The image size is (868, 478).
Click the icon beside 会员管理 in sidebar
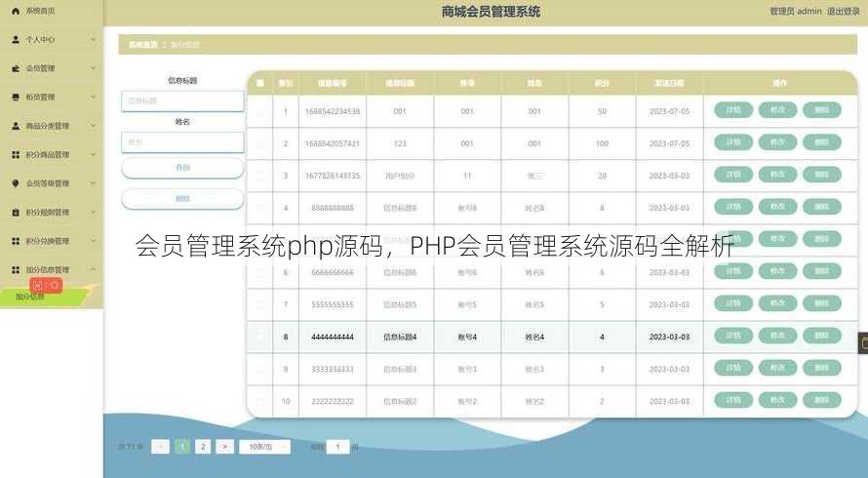16,68
